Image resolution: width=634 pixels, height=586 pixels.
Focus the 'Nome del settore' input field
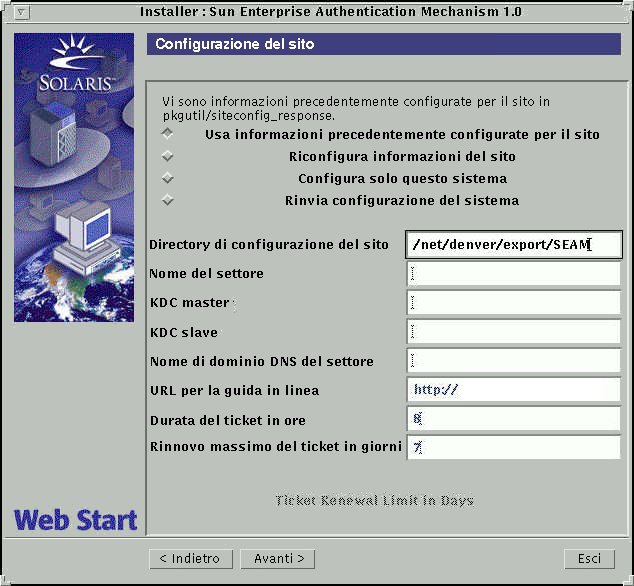pyautogui.click(x=514, y=273)
